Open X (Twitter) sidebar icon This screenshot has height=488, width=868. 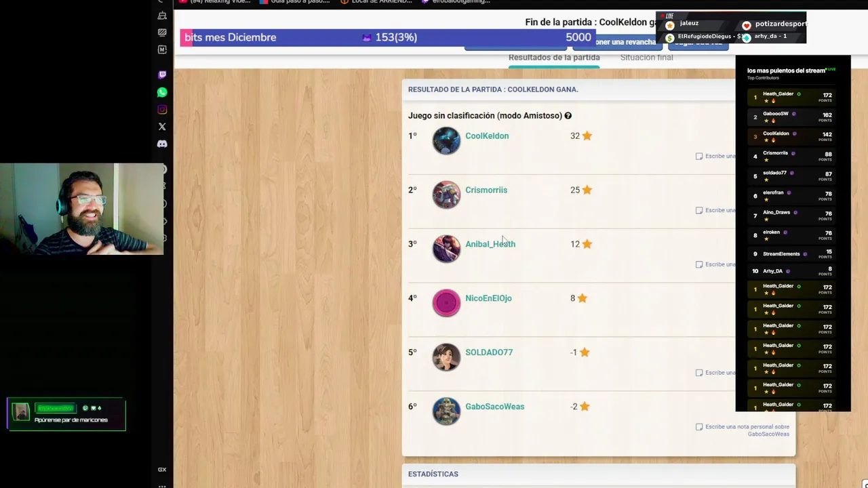click(x=162, y=127)
